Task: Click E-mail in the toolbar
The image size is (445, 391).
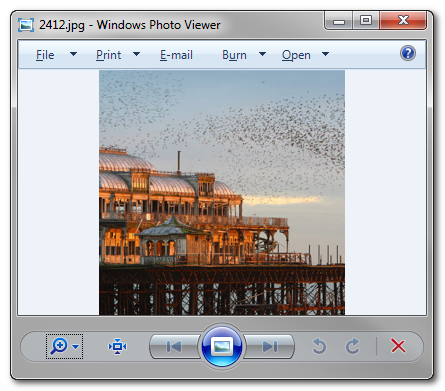Action: (176, 55)
